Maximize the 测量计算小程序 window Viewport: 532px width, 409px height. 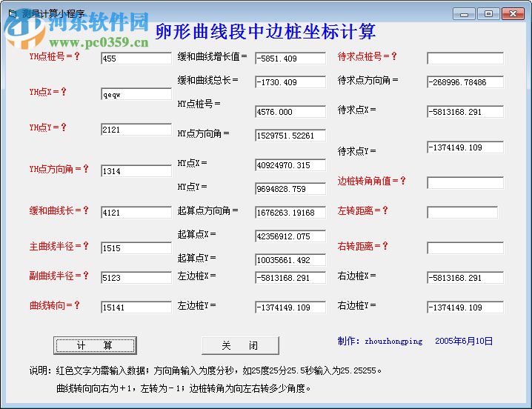tap(488, 14)
